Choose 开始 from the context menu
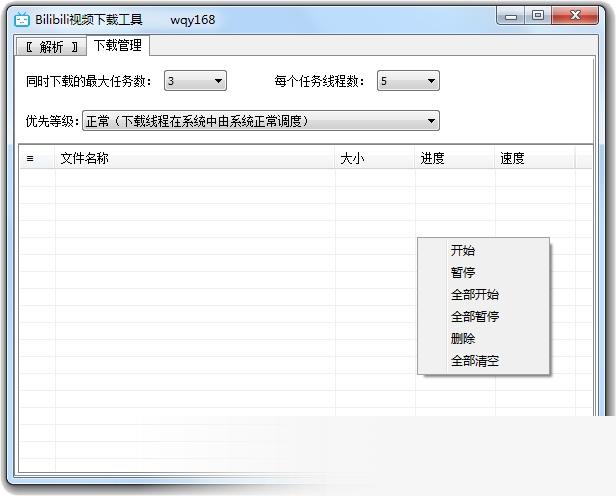This screenshot has width=616, height=496. click(x=484, y=250)
